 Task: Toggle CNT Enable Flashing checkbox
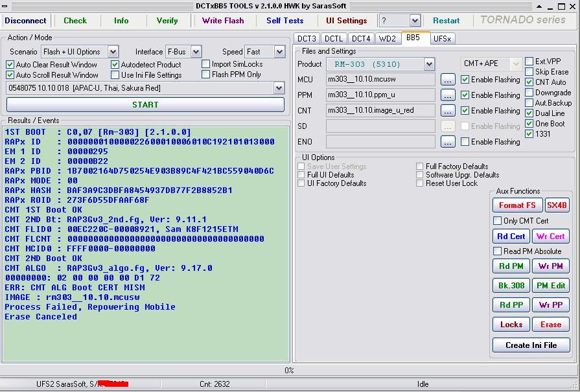pyautogui.click(x=465, y=111)
